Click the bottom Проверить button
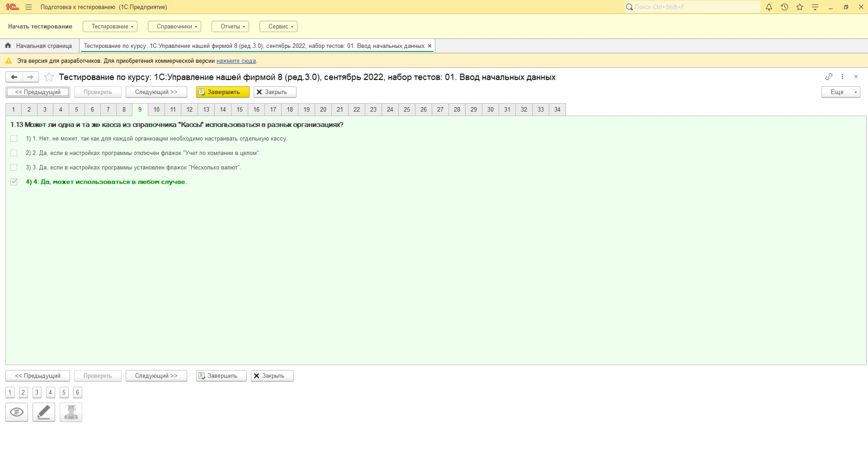 click(98, 376)
